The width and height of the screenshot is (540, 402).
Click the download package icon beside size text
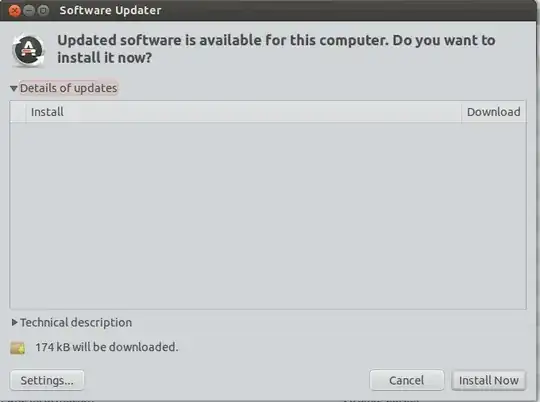click(x=18, y=348)
